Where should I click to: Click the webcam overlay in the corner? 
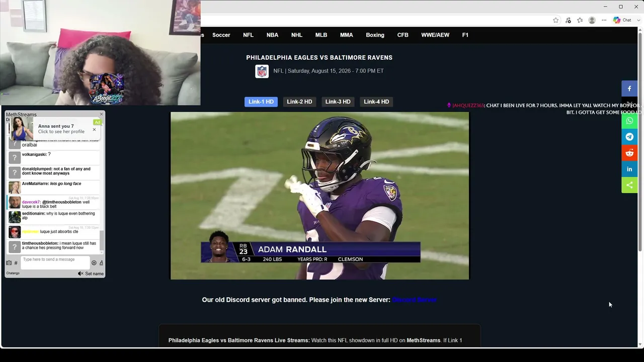(x=100, y=52)
